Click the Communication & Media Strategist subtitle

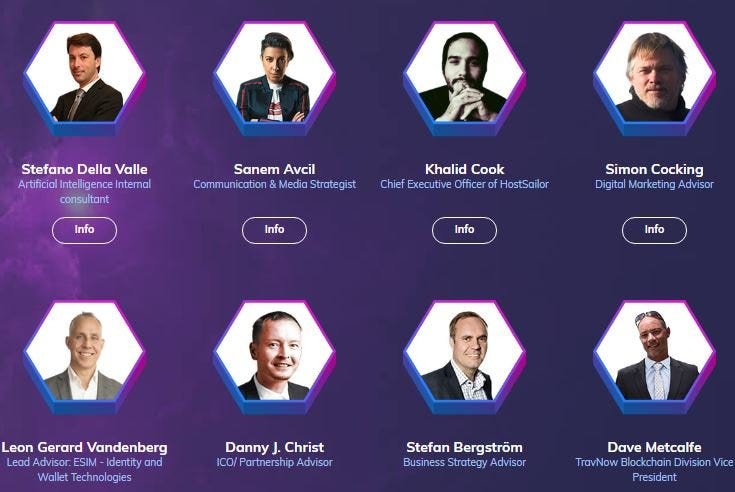tap(274, 184)
